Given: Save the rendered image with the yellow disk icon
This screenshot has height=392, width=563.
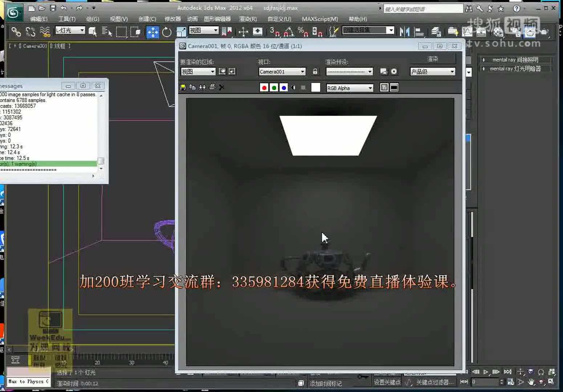Looking at the screenshot, I should pyautogui.click(x=183, y=87).
